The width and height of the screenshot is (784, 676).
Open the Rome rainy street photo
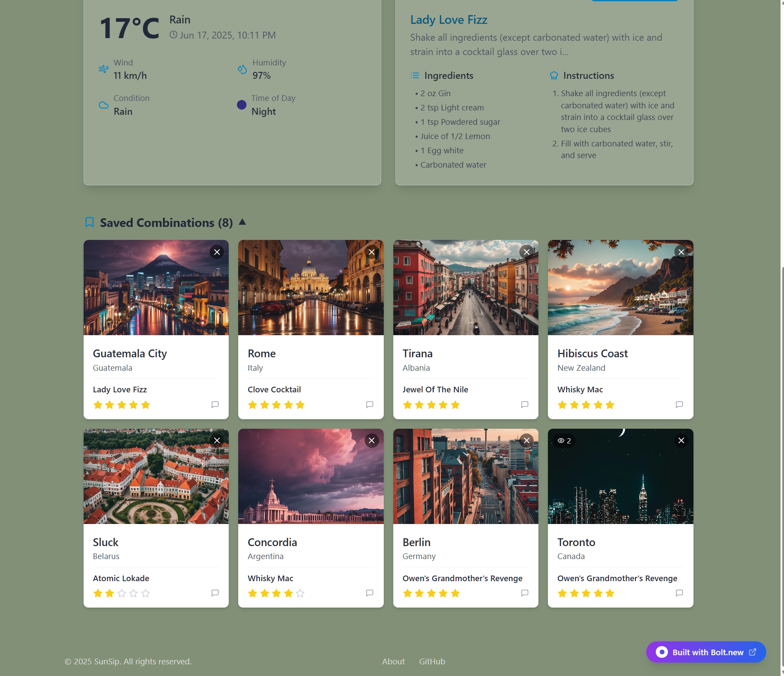(311, 288)
